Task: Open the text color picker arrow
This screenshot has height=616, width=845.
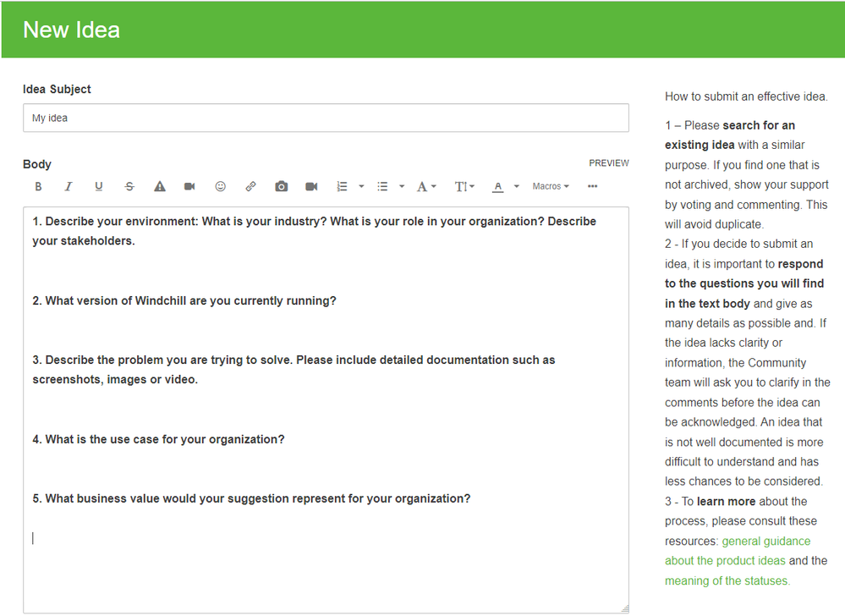Action: (516, 186)
